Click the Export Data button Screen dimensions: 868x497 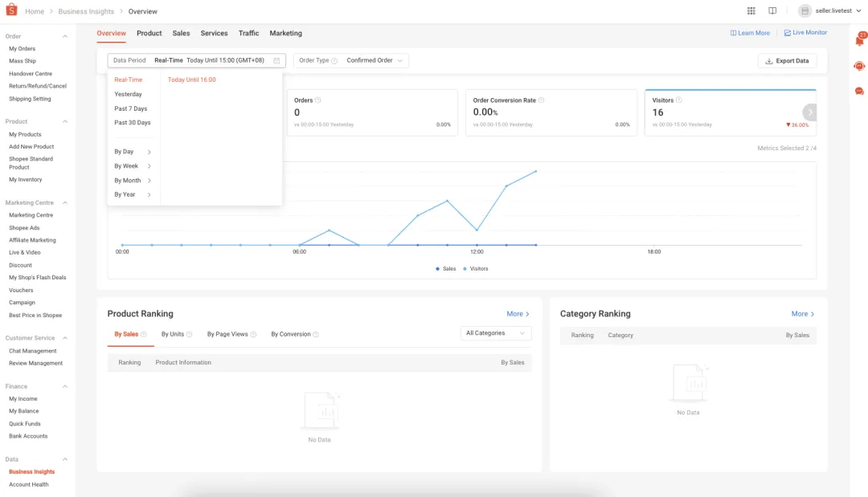(787, 61)
